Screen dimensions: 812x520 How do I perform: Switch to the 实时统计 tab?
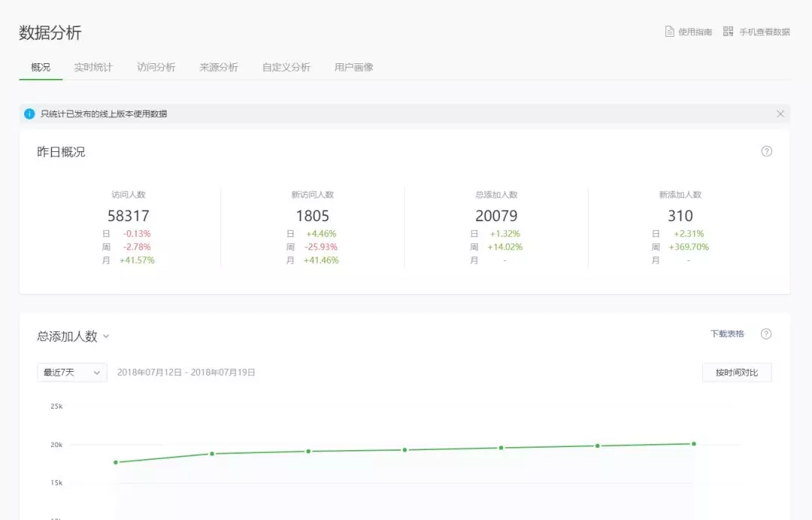93,68
